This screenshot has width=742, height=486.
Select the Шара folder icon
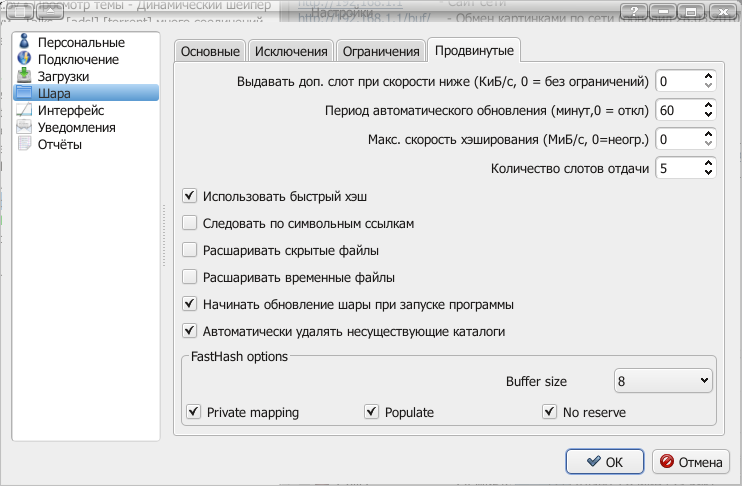click(x=25, y=93)
